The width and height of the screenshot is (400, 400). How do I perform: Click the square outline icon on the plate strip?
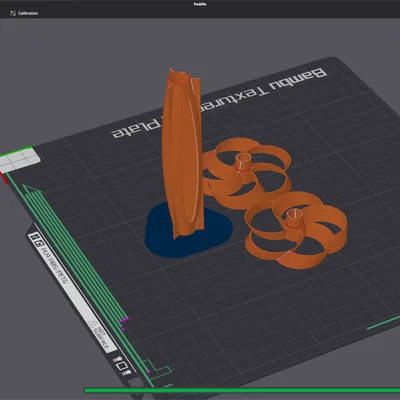tap(122, 366)
